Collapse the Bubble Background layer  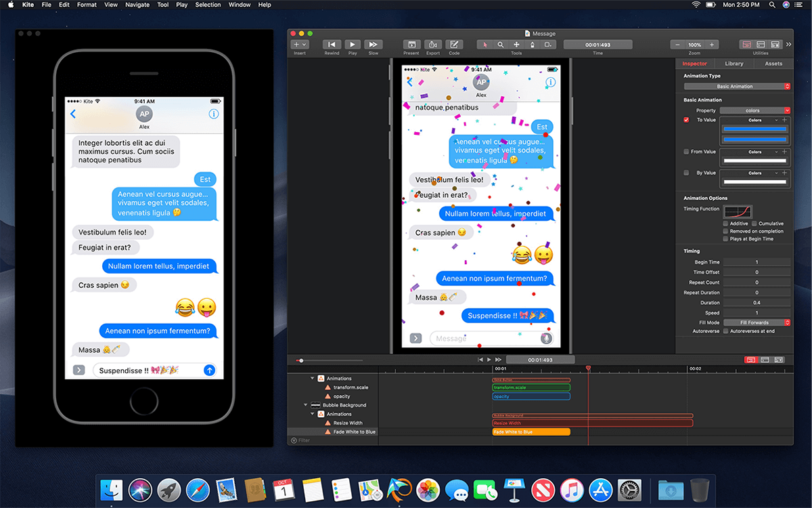(305, 405)
